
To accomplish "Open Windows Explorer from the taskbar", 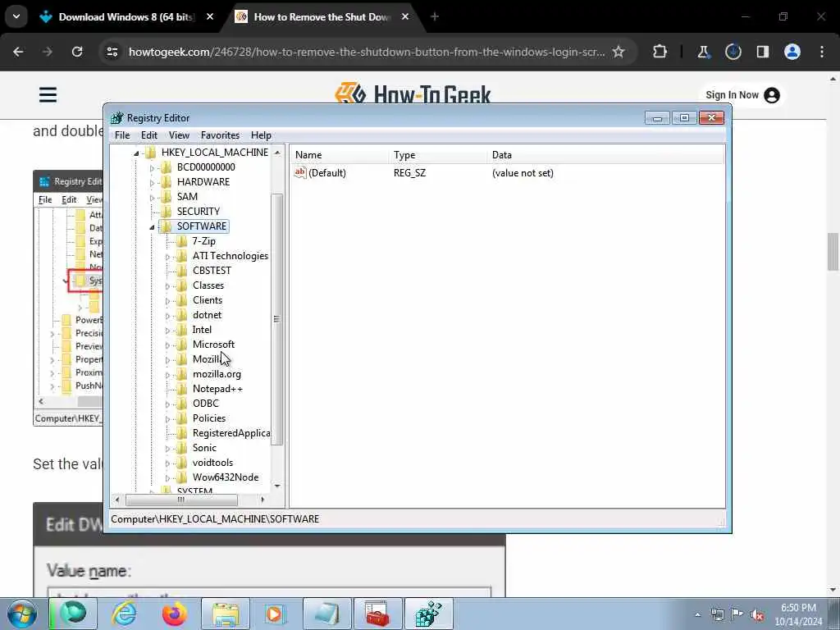I will [x=226, y=614].
